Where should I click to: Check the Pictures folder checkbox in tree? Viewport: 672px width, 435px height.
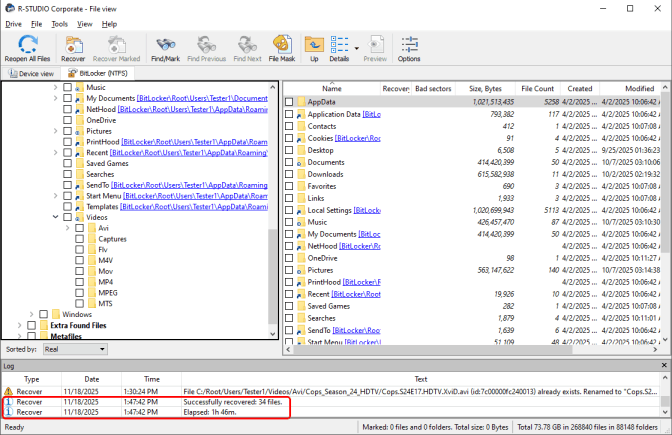click(x=67, y=131)
